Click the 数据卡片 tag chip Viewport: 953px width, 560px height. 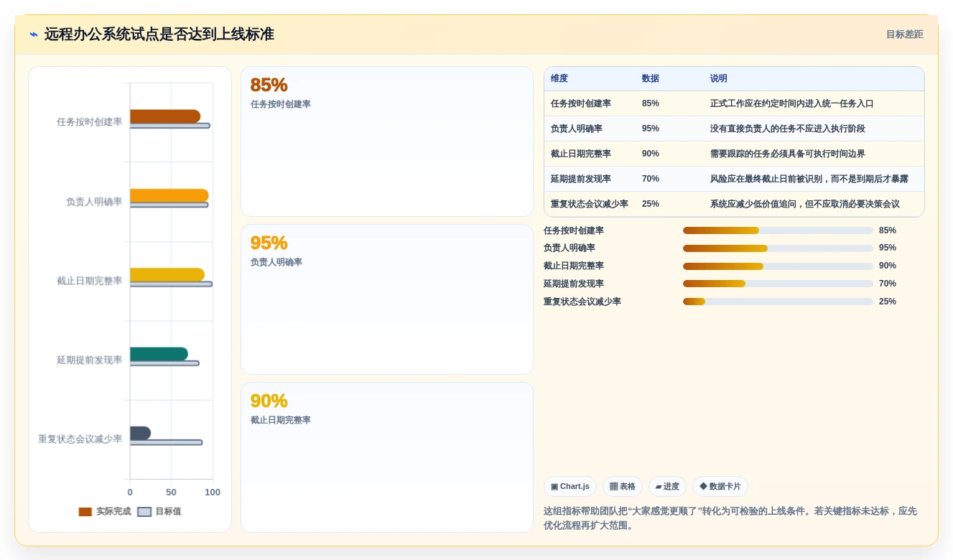(x=720, y=486)
